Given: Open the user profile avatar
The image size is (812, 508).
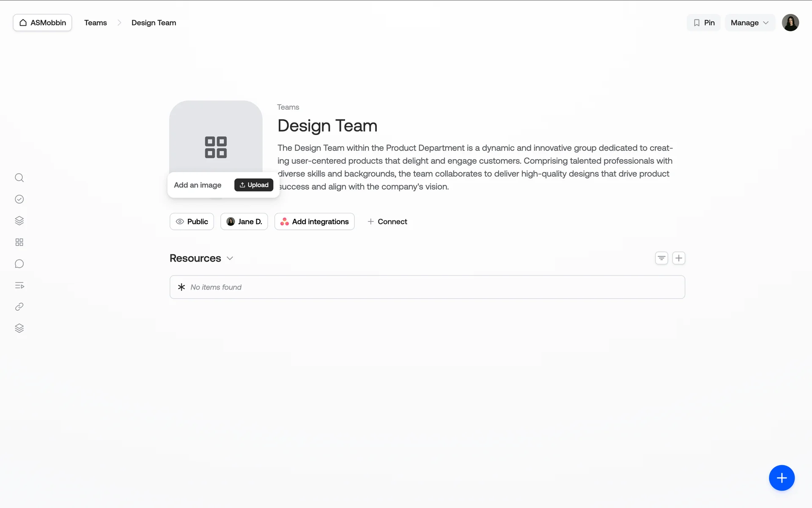Looking at the screenshot, I should tap(790, 23).
